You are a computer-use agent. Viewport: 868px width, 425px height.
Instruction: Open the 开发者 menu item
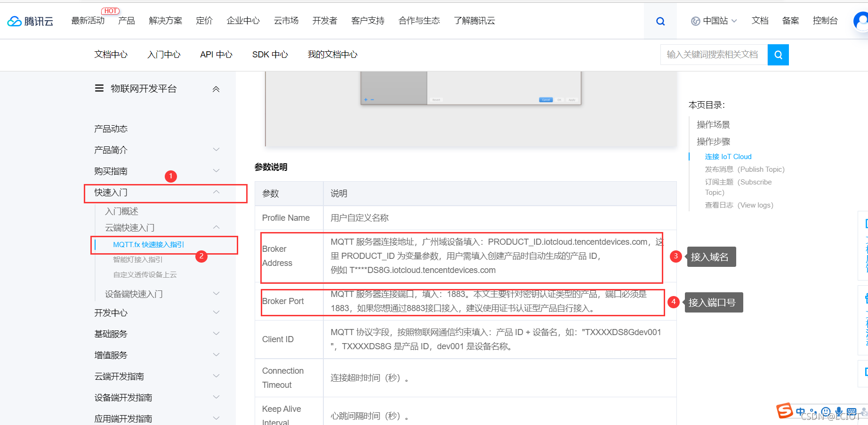point(325,21)
